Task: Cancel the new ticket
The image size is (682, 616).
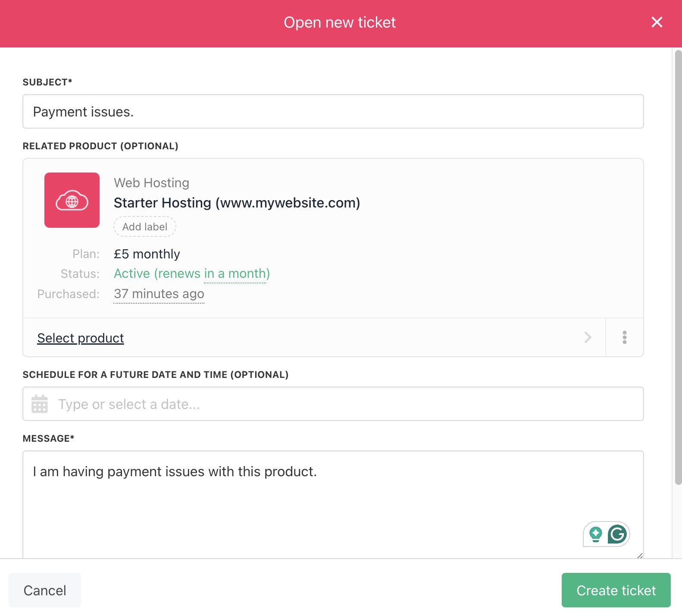Action: pos(45,590)
